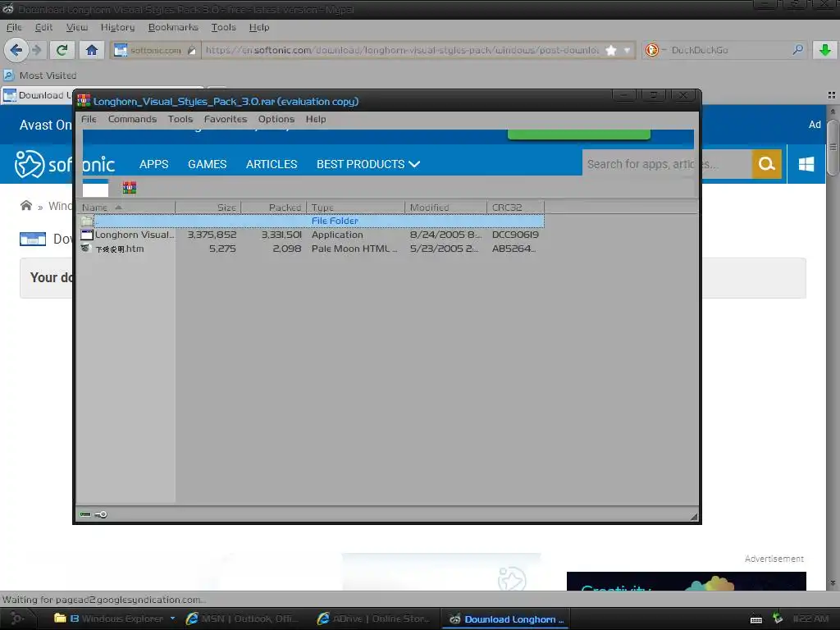Viewport: 840px width, 630px height.
Task: Click the green tray icon near clock
Action: click(x=778, y=619)
